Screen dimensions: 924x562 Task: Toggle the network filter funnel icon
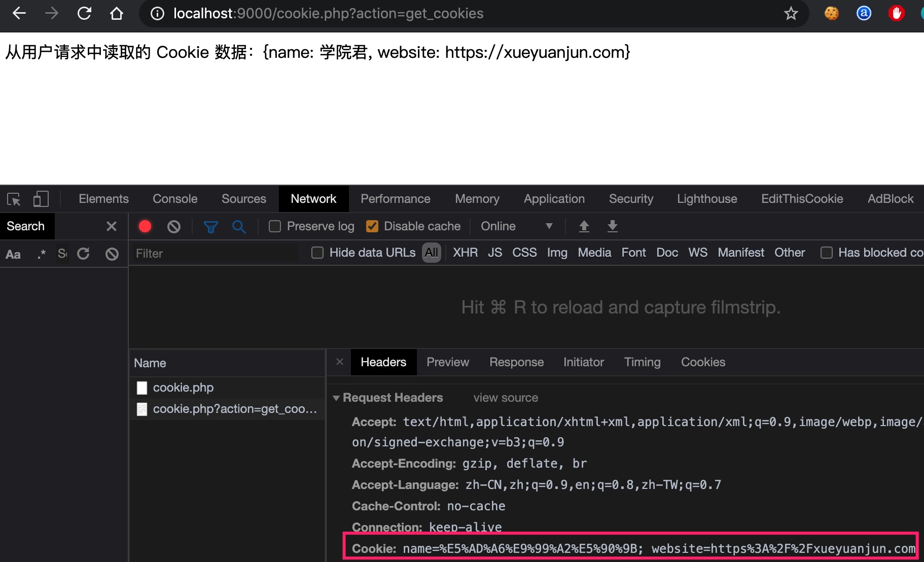(211, 226)
